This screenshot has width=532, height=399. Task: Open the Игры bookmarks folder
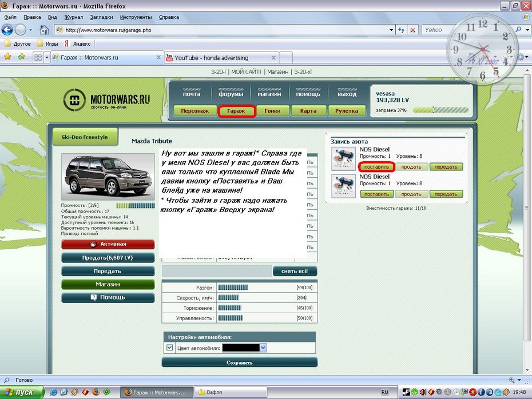point(47,44)
